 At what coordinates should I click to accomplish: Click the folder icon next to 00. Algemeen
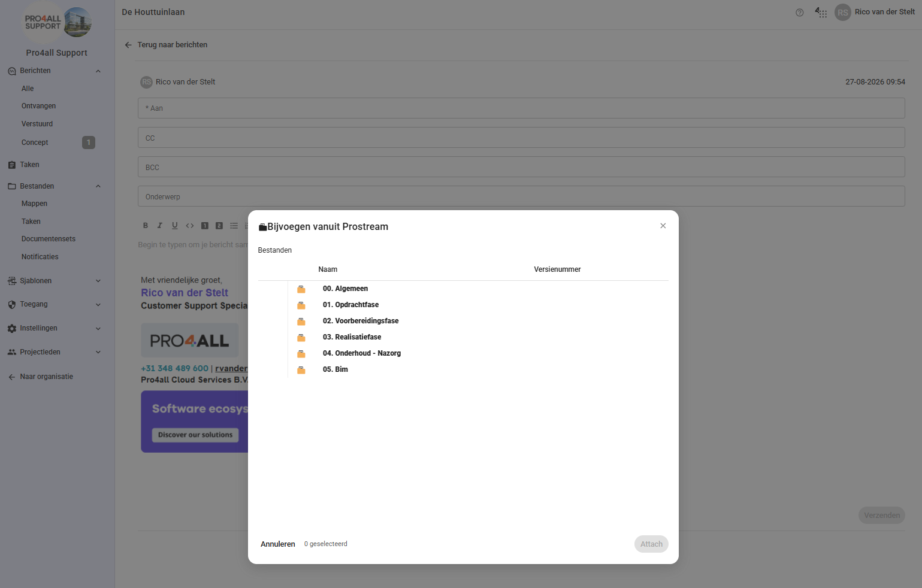301,289
